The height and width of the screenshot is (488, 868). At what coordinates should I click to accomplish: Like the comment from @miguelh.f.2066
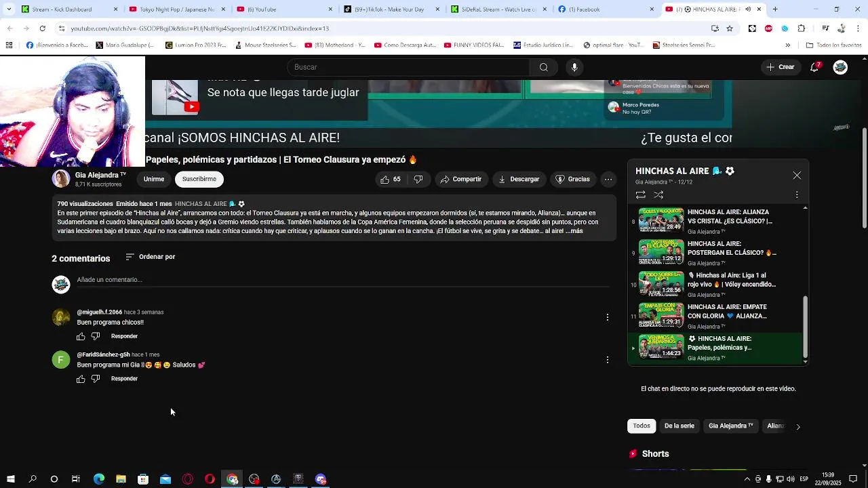(81, 336)
